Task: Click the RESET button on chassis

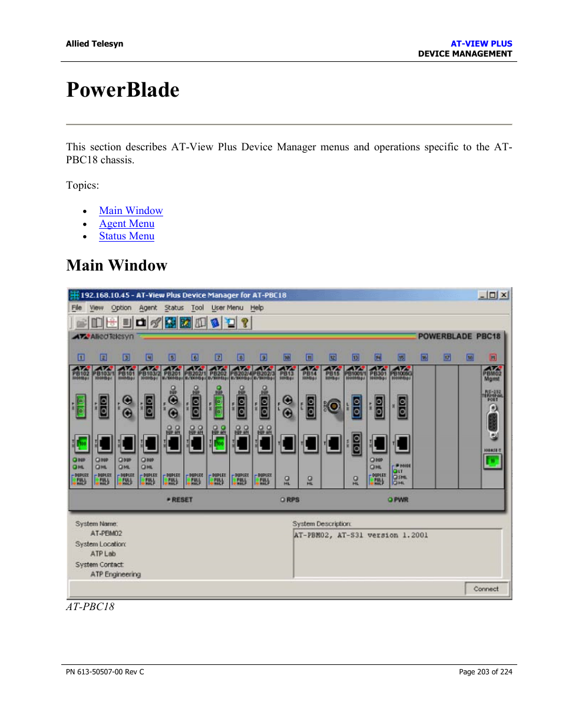Action: point(180,500)
